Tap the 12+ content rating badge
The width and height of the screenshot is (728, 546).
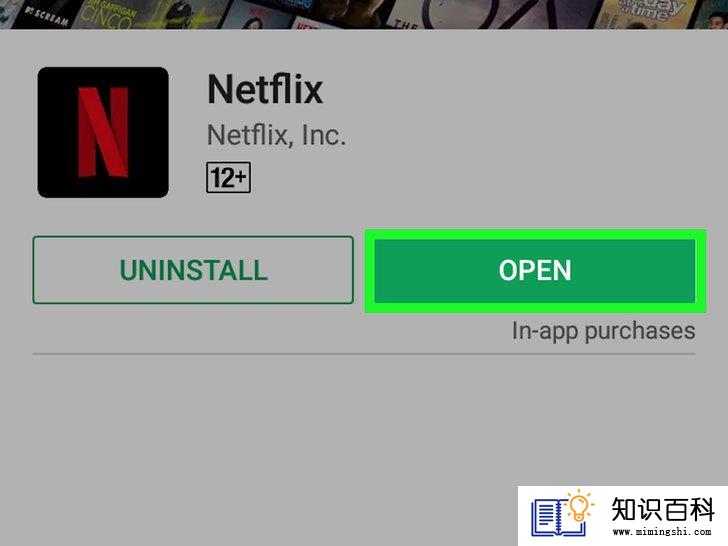click(x=228, y=177)
